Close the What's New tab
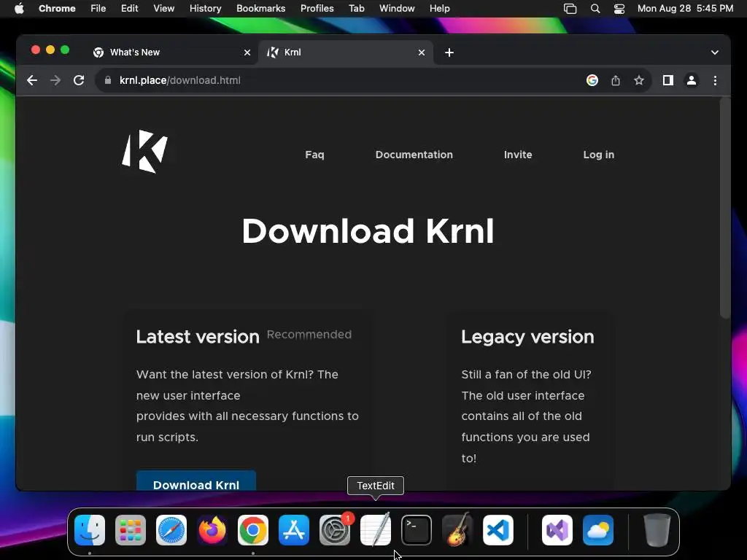The width and height of the screenshot is (747, 560). coord(247,52)
